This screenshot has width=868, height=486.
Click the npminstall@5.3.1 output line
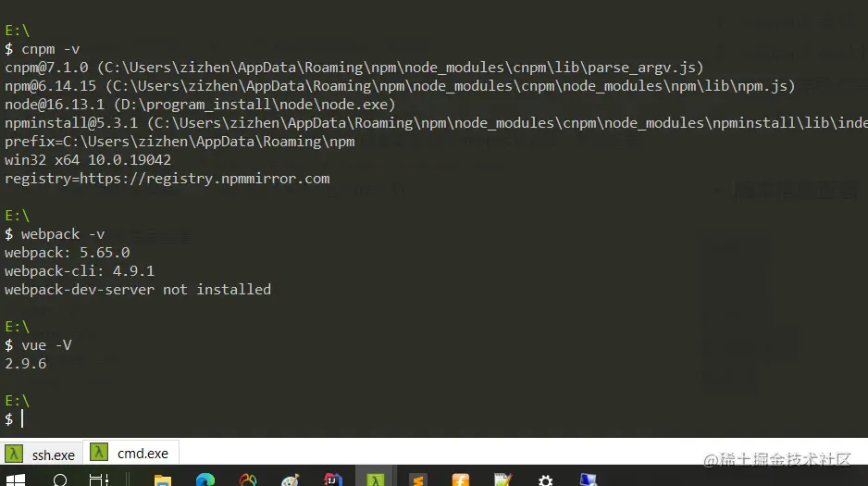[436, 123]
